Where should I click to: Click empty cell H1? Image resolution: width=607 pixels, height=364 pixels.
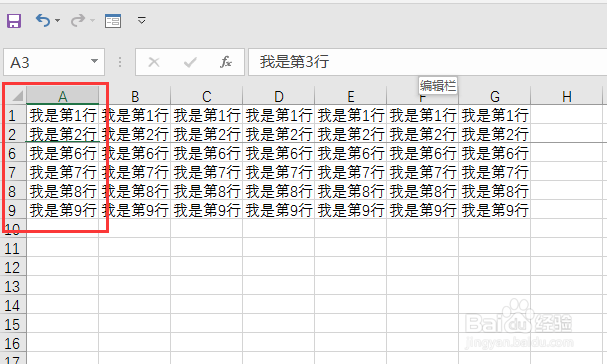click(x=566, y=115)
